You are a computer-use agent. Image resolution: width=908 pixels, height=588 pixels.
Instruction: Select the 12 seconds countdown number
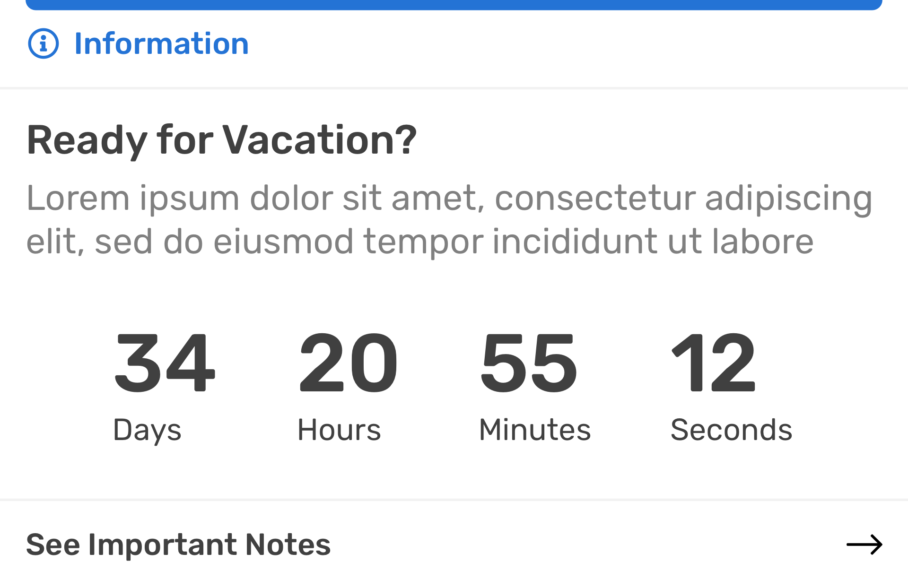[x=714, y=363]
